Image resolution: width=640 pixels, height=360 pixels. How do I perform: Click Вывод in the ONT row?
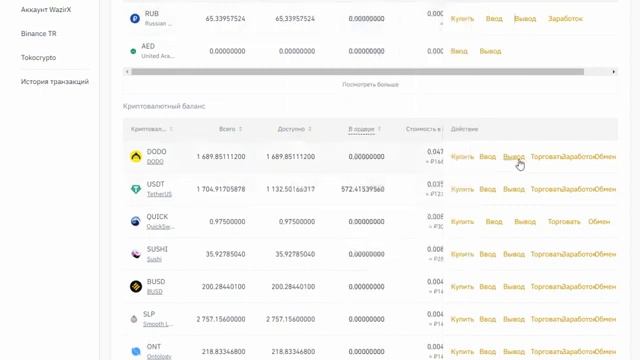point(514,352)
